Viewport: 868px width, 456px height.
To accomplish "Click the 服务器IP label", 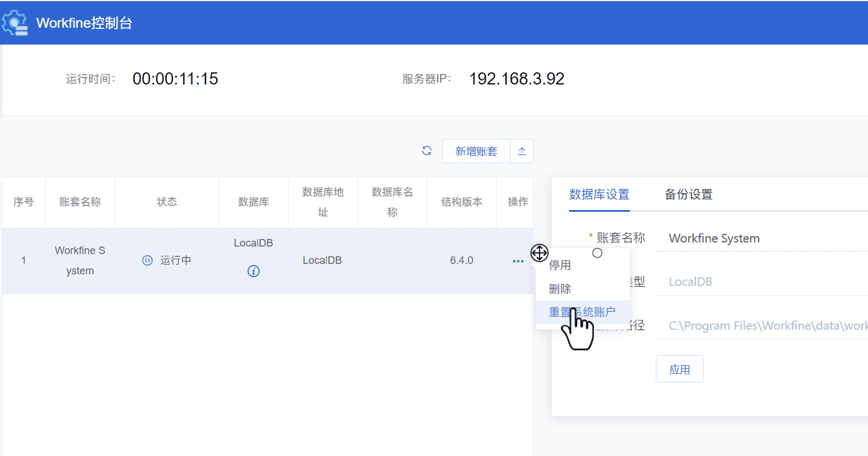I will pos(427,79).
